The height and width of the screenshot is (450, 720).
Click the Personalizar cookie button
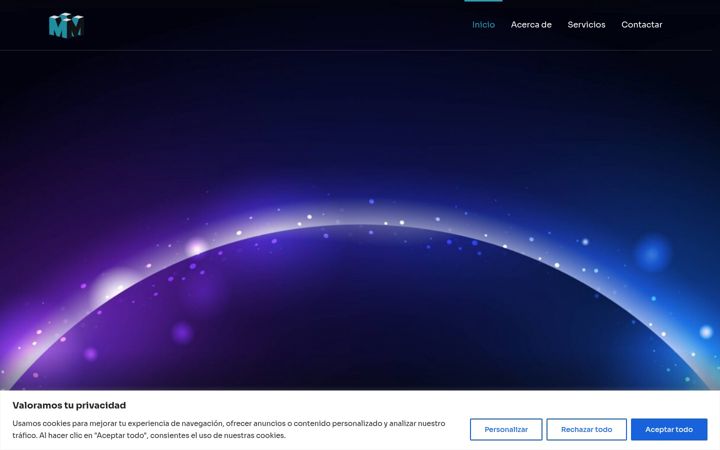pos(506,429)
